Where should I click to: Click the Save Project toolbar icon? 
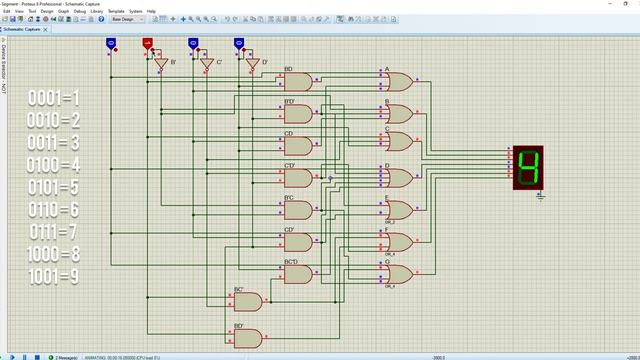[x=12, y=19]
